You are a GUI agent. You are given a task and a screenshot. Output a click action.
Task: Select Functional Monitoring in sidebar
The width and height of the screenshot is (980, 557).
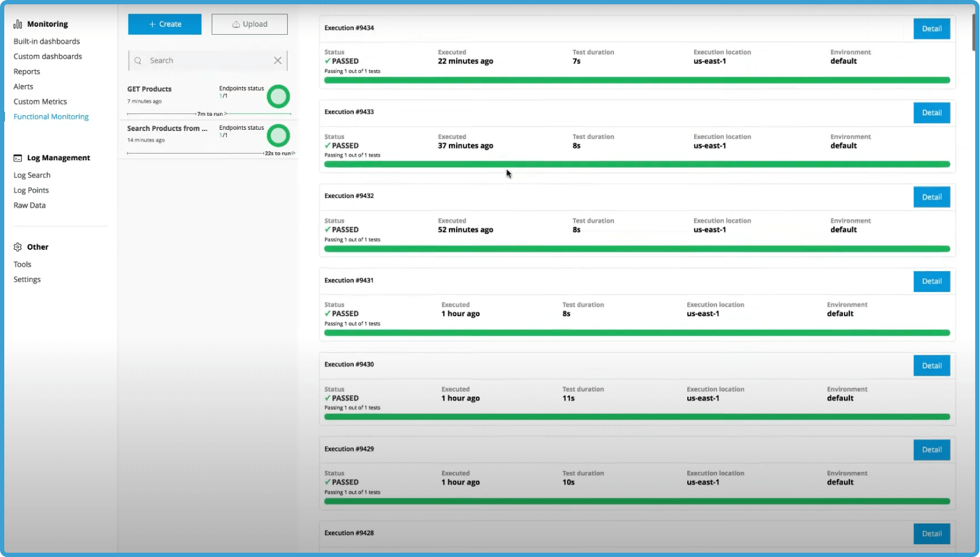pyautogui.click(x=51, y=116)
